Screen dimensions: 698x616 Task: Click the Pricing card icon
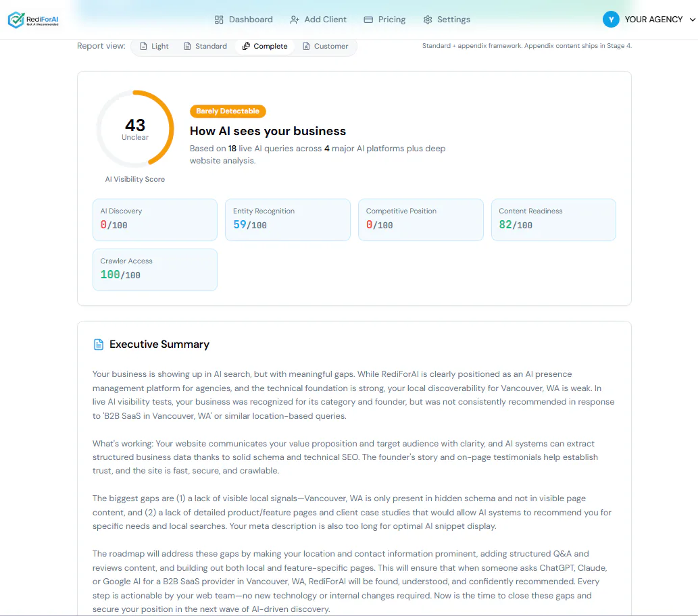(x=368, y=20)
